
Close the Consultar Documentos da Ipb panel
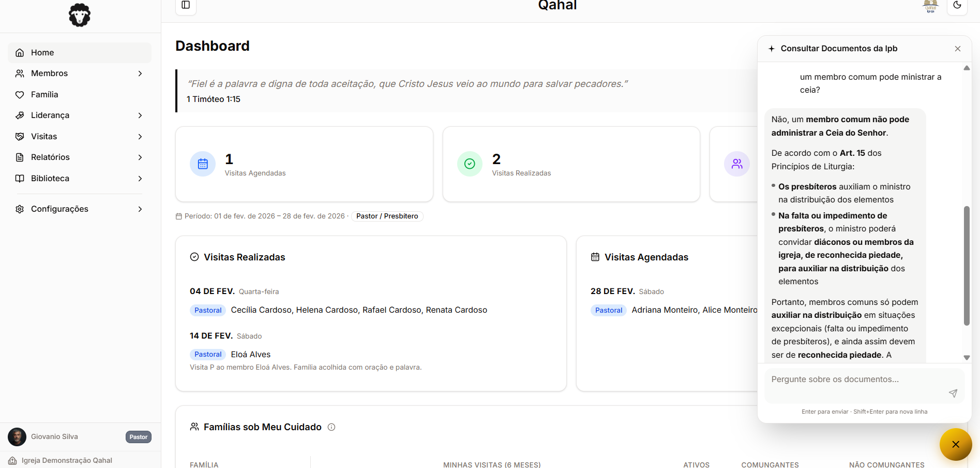pyautogui.click(x=958, y=48)
